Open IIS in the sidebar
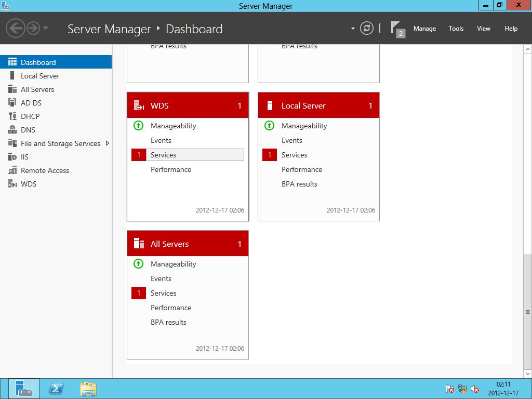This screenshot has height=399, width=532. point(56,157)
